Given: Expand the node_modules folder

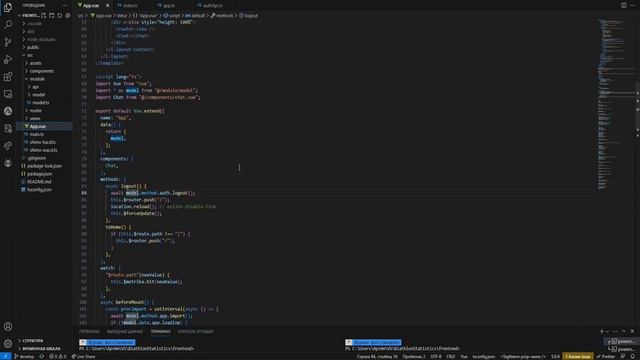Looking at the screenshot, I should click(45, 39).
